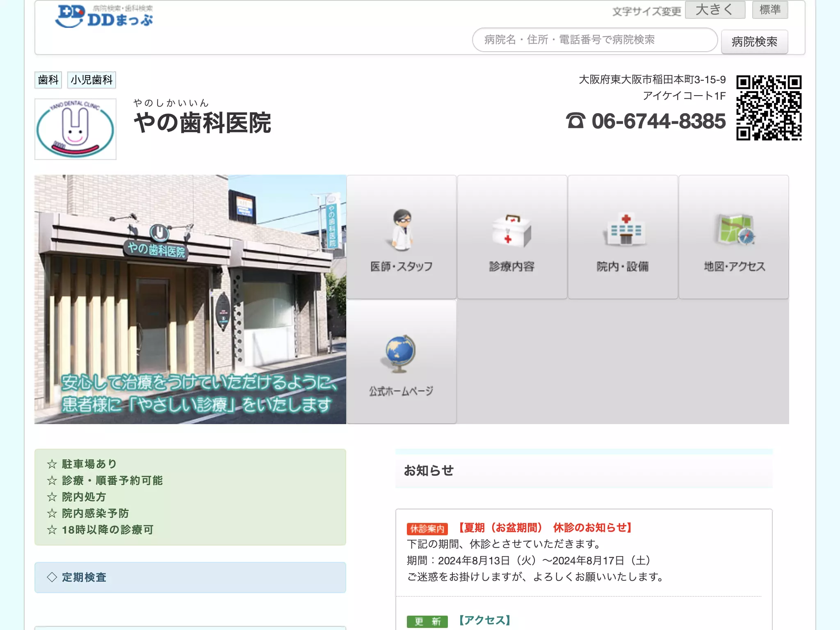Click the 駐車場あり feature line
The width and height of the screenshot is (840, 630).
coord(82,464)
